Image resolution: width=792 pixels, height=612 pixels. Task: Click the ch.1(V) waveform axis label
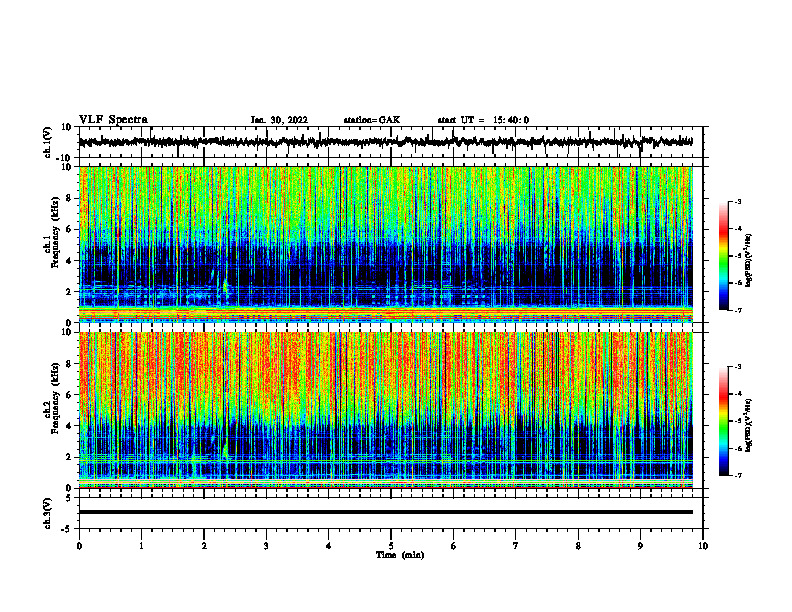coord(48,142)
